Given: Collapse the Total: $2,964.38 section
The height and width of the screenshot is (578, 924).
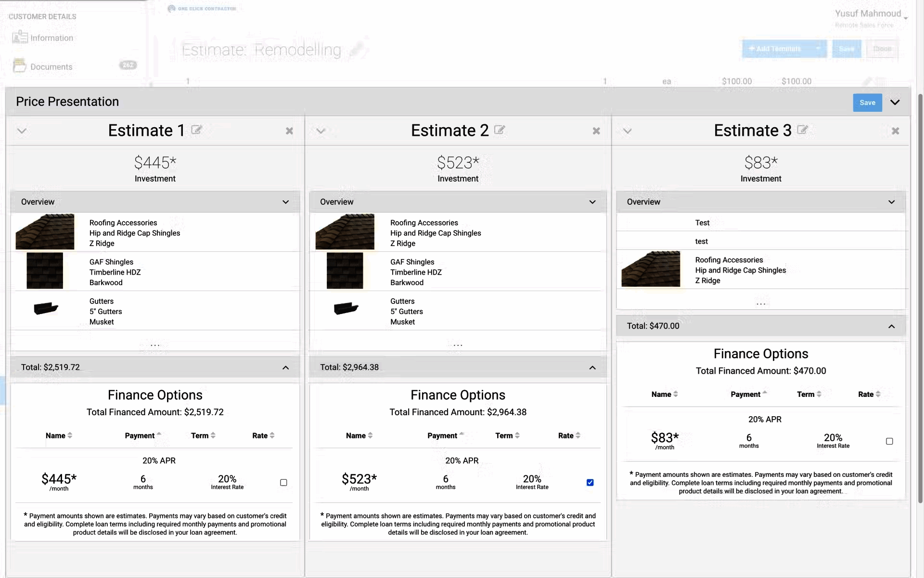Looking at the screenshot, I should [592, 368].
